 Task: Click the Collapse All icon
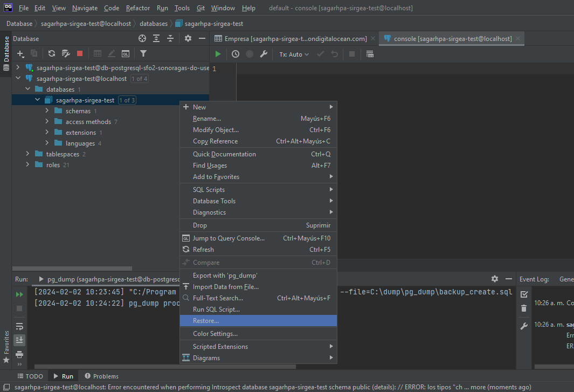coord(170,38)
